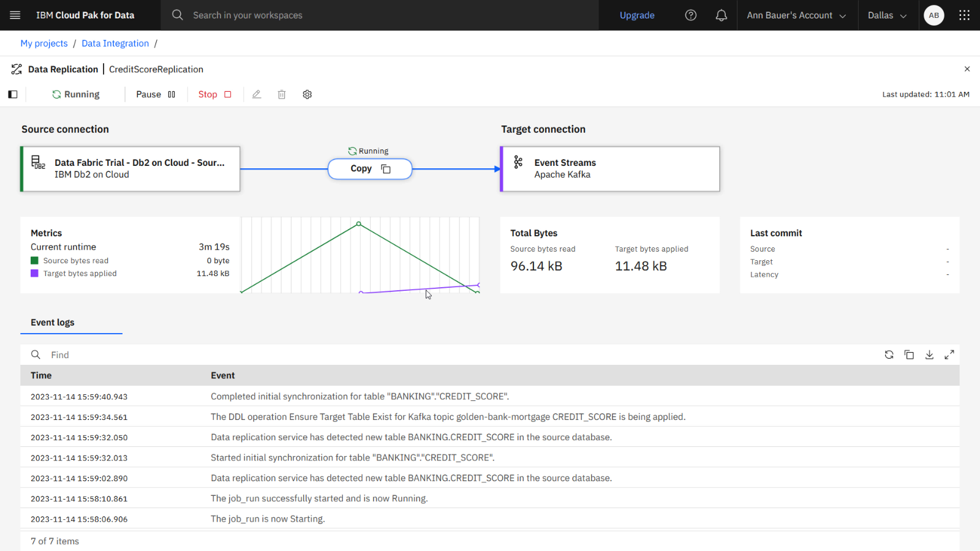Select 'job_run is now Starting' log row
Viewport: 980px width, 551px height.
pyautogui.click(x=490, y=519)
